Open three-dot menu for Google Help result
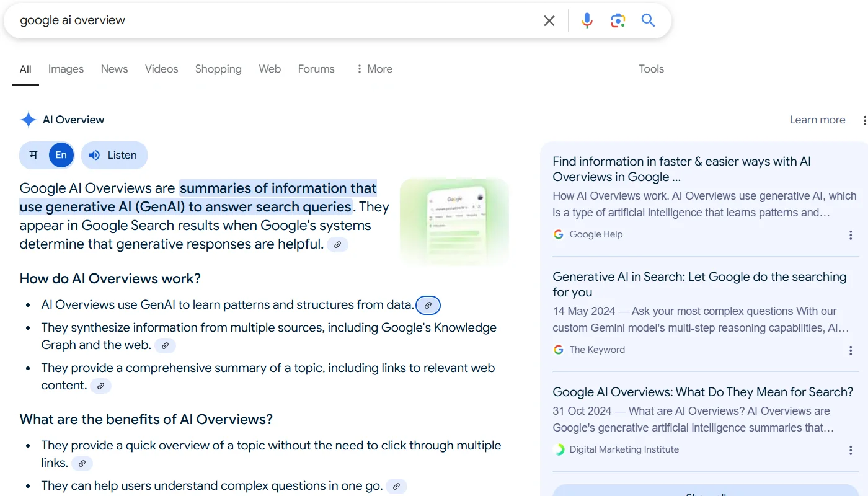Image resolution: width=868 pixels, height=496 pixels. [x=851, y=235]
